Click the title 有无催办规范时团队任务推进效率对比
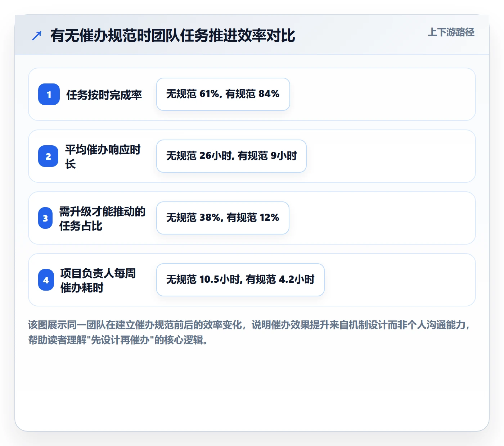This screenshot has width=504, height=446. 173,36
